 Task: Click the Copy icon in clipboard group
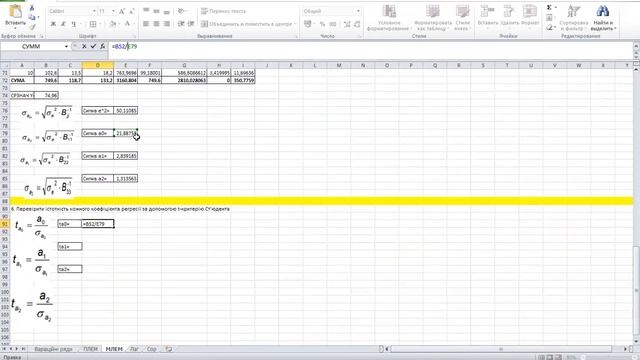tap(32, 17)
